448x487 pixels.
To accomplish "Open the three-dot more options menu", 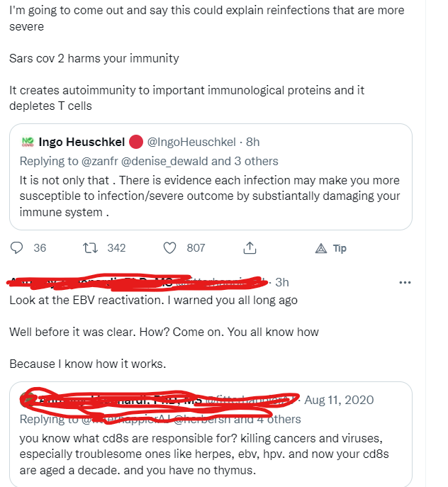I will point(405,282).
